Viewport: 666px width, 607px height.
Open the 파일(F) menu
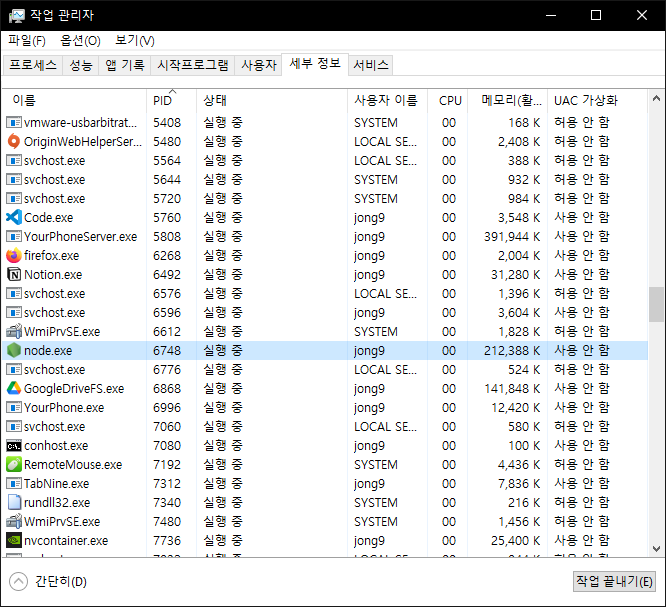(x=27, y=41)
